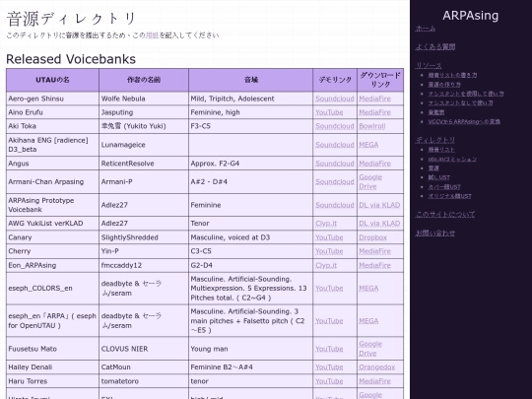Open the 音源の作り方 sidebar link
The width and height of the screenshot is (532, 399).
click(x=444, y=84)
